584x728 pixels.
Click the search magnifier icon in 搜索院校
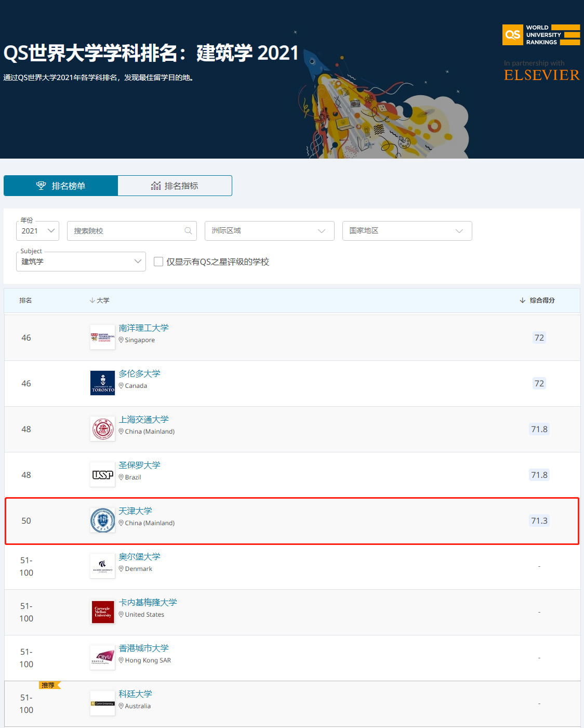(188, 231)
